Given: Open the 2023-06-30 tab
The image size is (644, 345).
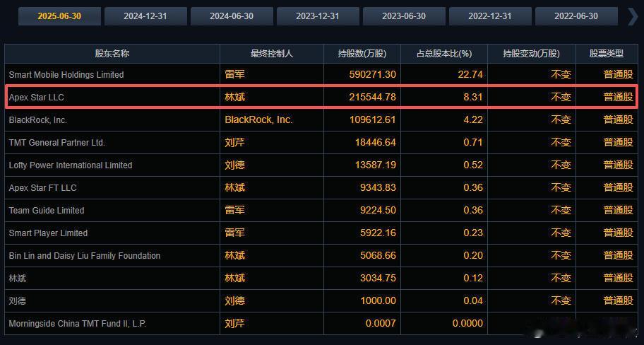Looking at the screenshot, I should 404,16.
